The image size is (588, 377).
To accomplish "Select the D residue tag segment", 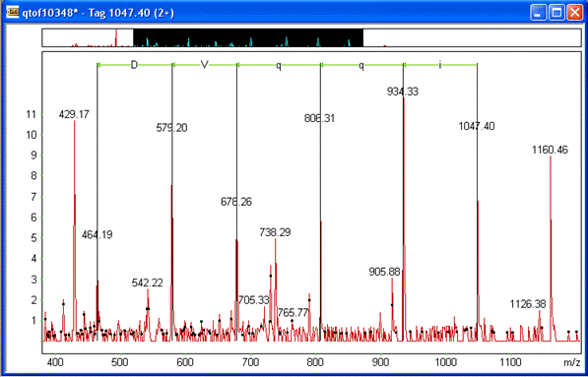I will tap(135, 65).
